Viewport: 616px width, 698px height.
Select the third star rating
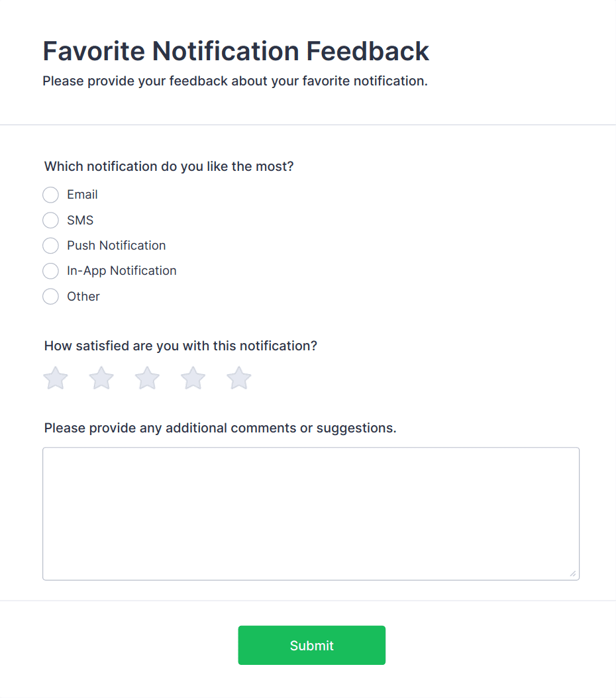click(147, 379)
